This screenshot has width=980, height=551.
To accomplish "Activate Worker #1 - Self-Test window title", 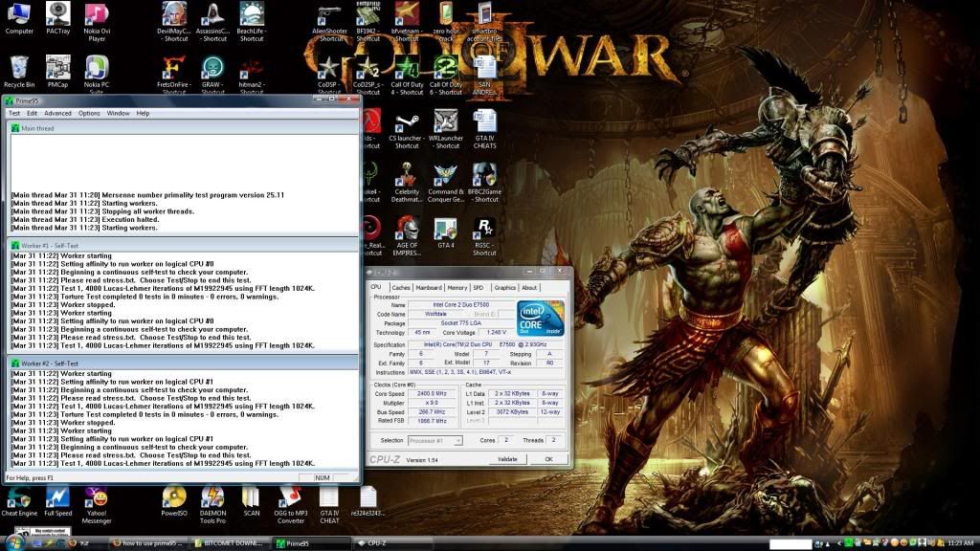I will point(184,246).
